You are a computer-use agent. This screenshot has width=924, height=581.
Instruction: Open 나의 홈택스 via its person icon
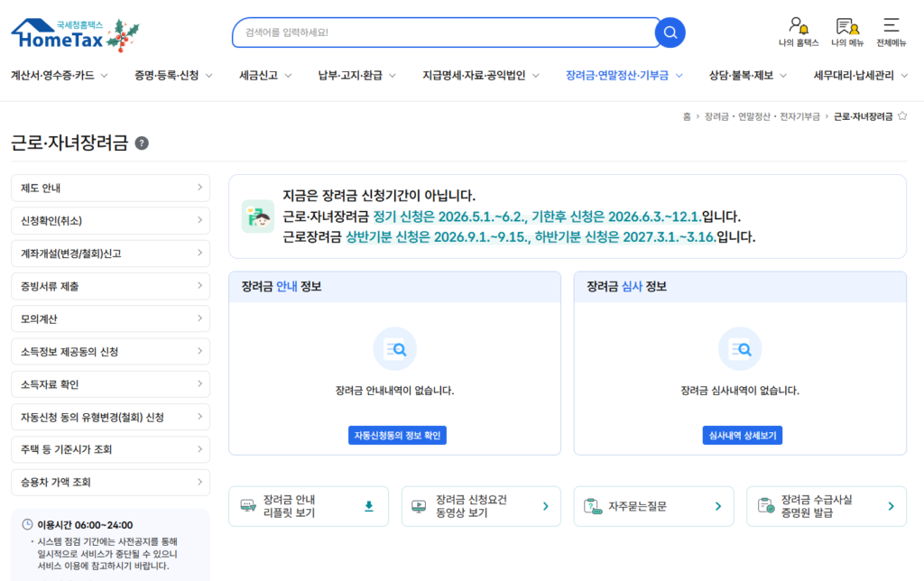click(x=798, y=27)
